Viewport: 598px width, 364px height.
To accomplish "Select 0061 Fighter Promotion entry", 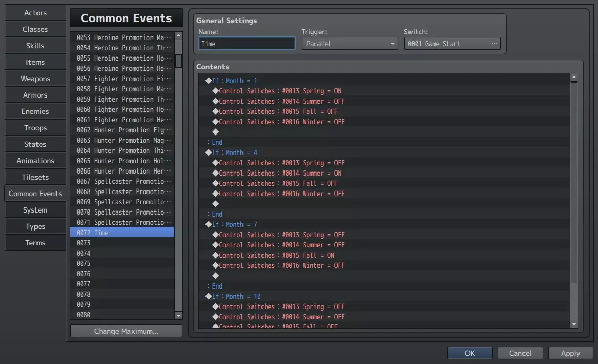I will 122,120.
